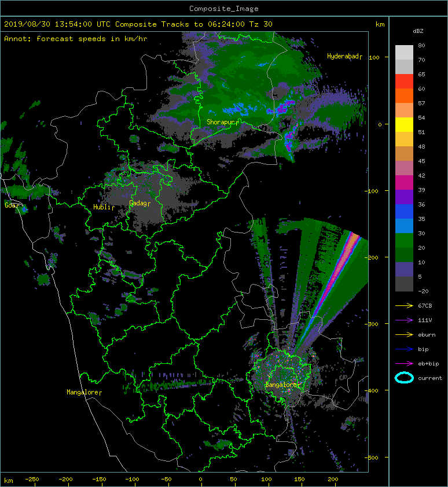448x487 pixels.
Task: Click the 100 tick on the vertical axis
Action: point(374,57)
